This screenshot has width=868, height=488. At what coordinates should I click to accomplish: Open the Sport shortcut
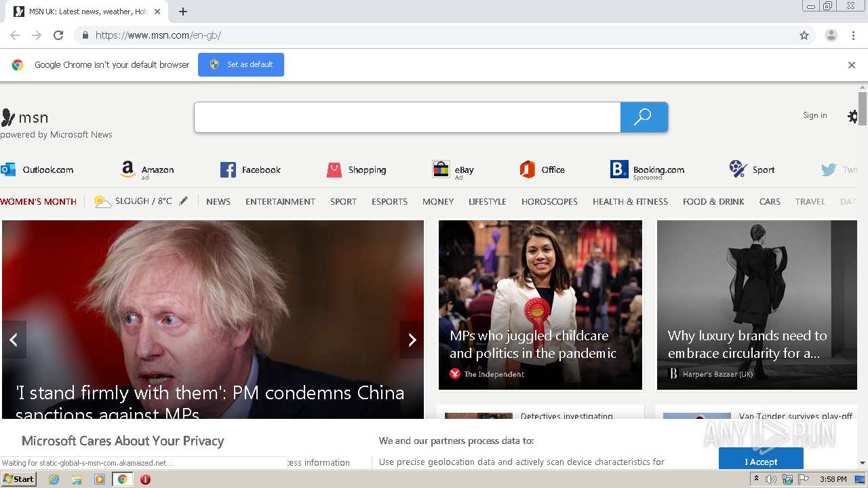(x=752, y=169)
